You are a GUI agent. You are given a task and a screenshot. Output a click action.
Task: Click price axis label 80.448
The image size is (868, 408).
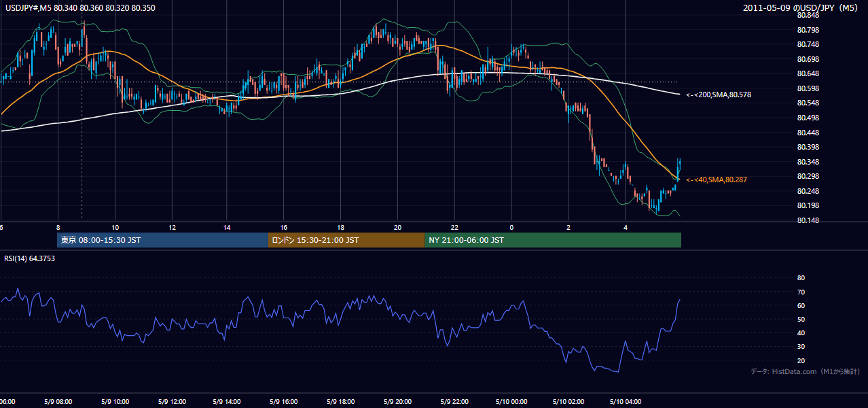(x=808, y=133)
